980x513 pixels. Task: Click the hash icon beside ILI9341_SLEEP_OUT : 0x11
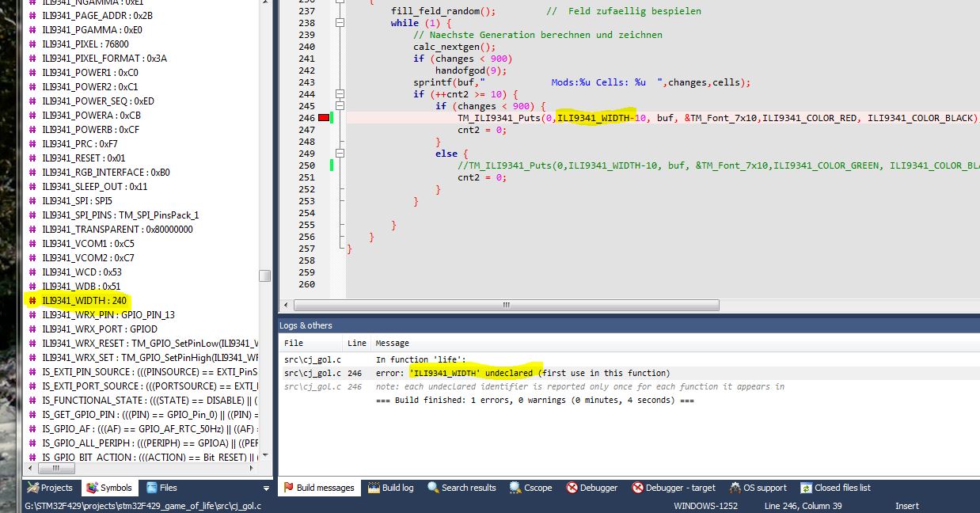pos(32,187)
